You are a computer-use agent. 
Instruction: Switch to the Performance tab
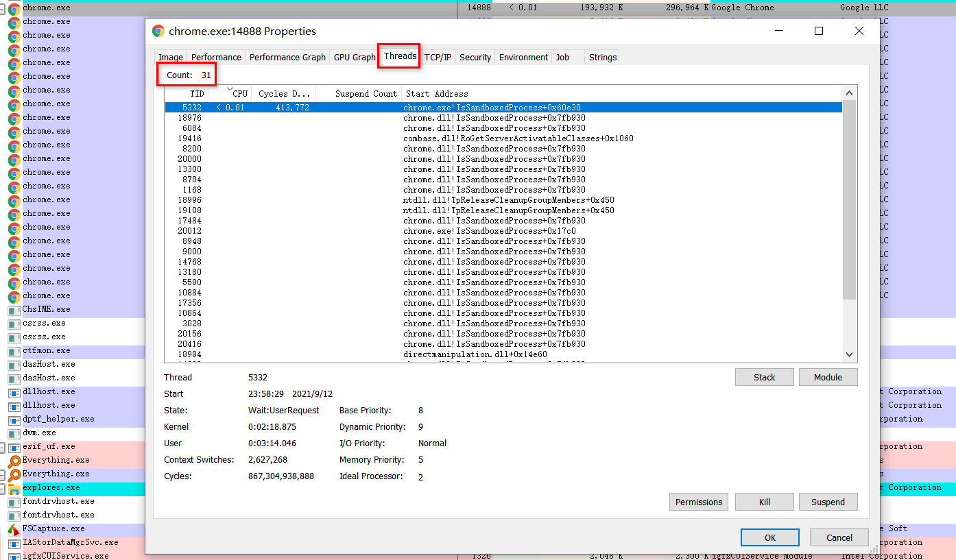216,58
